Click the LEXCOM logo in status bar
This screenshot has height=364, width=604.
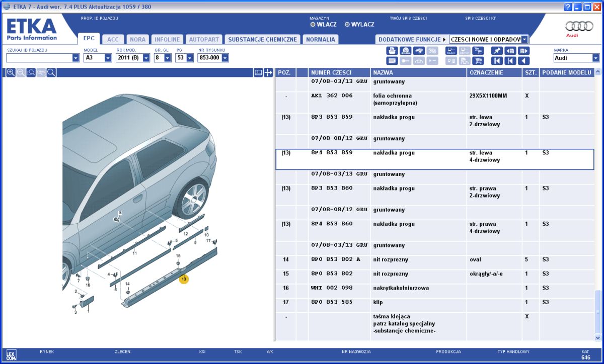[x=12, y=355]
